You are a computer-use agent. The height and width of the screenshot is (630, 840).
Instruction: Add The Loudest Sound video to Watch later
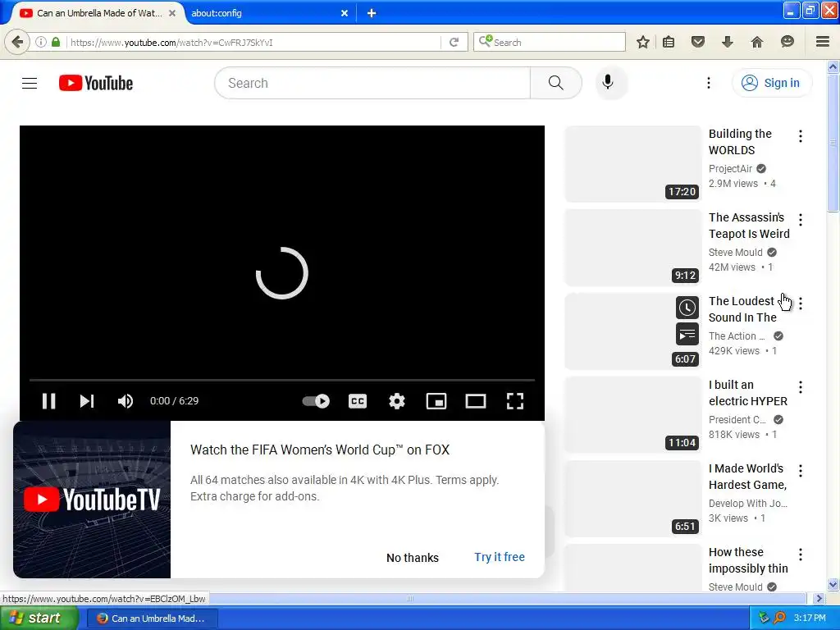coord(687,308)
